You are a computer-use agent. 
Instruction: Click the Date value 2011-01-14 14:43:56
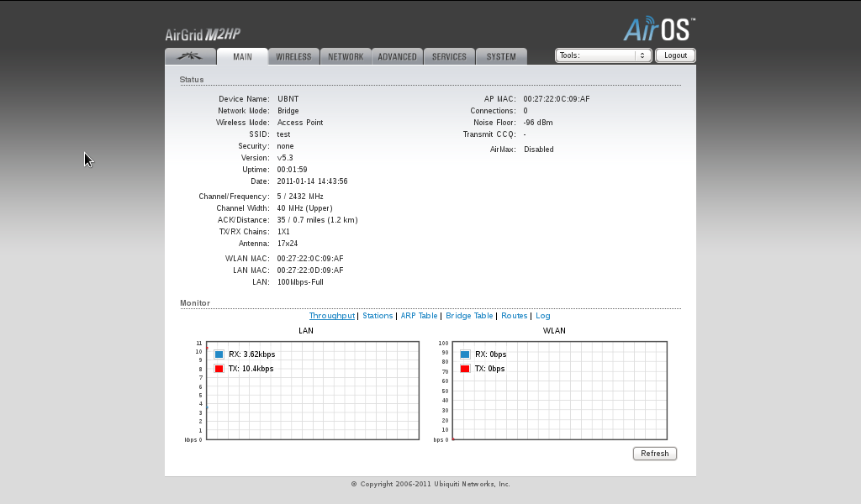coord(312,181)
